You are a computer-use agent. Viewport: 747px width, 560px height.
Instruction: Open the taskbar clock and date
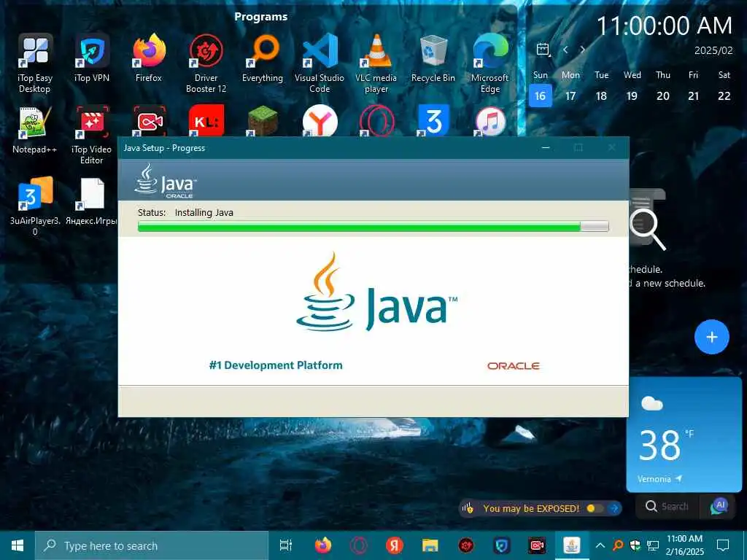[x=684, y=545]
